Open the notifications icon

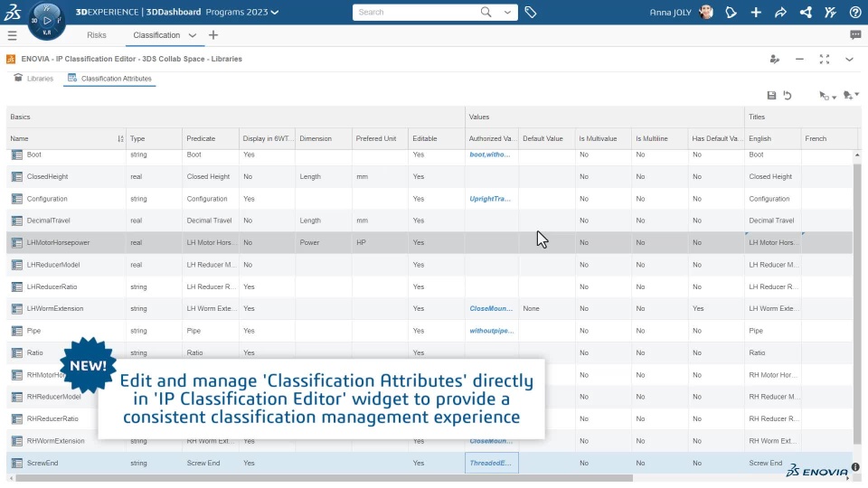[x=731, y=12]
